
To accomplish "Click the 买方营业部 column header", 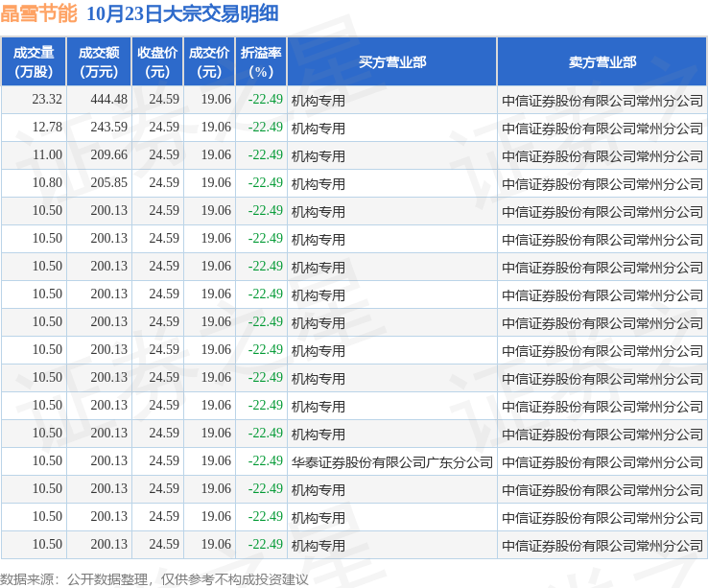I will pos(391,61).
